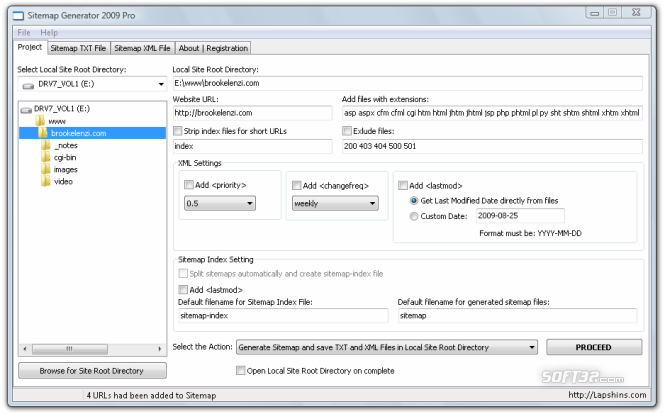Enable Add <priority> checkbox
This screenshot has width=665, height=414.
coord(189,185)
